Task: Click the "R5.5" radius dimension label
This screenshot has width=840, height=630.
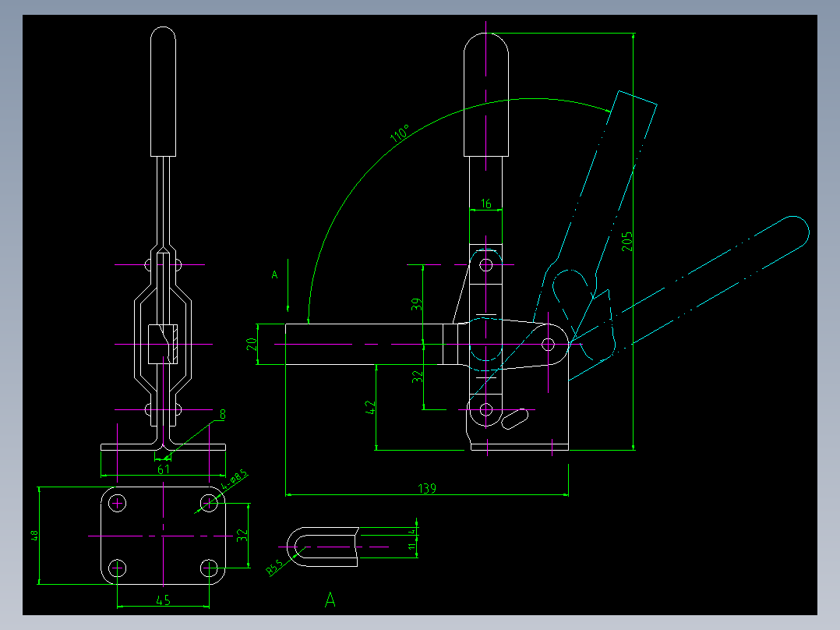Action: pos(275,568)
